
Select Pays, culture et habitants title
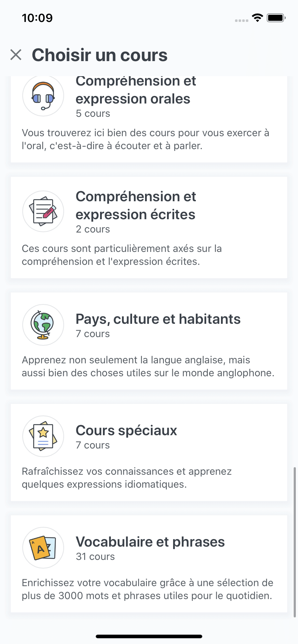(x=158, y=319)
